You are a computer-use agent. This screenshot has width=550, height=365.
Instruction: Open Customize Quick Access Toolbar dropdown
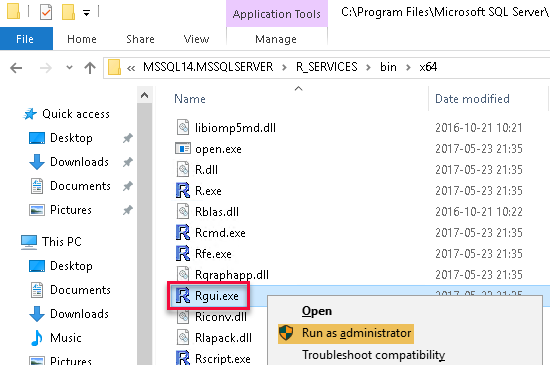[x=86, y=13]
